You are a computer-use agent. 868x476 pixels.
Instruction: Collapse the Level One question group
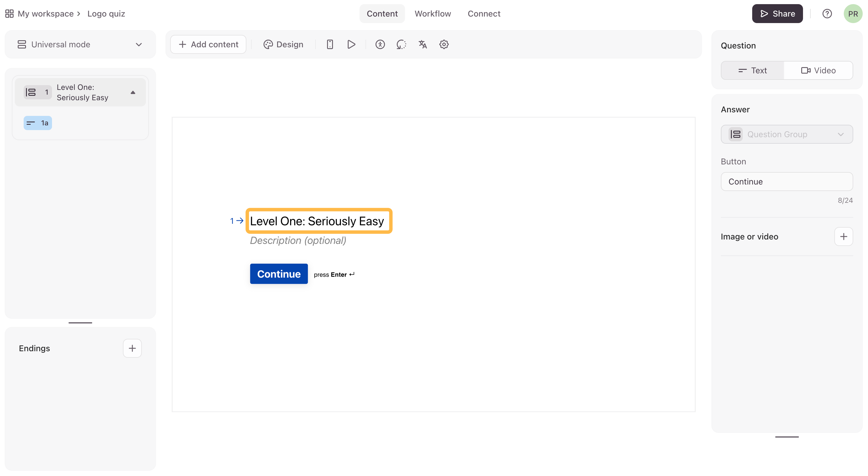(x=133, y=92)
